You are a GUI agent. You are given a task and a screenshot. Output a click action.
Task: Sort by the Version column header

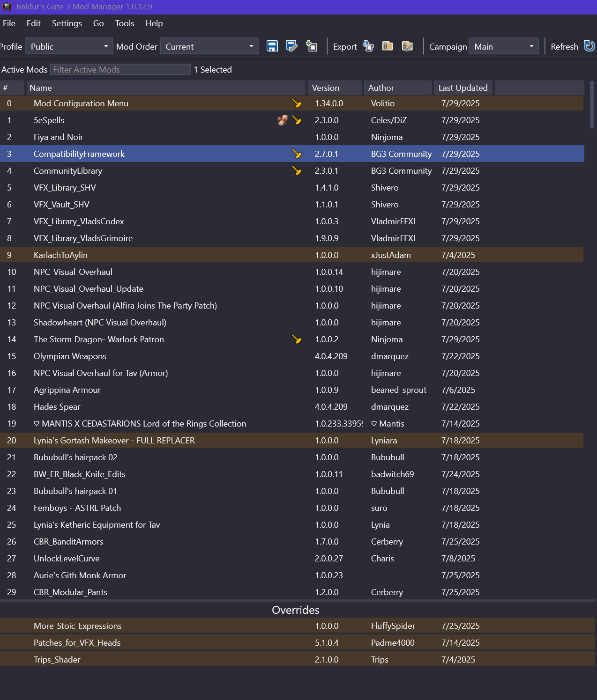pyautogui.click(x=335, y=88)
